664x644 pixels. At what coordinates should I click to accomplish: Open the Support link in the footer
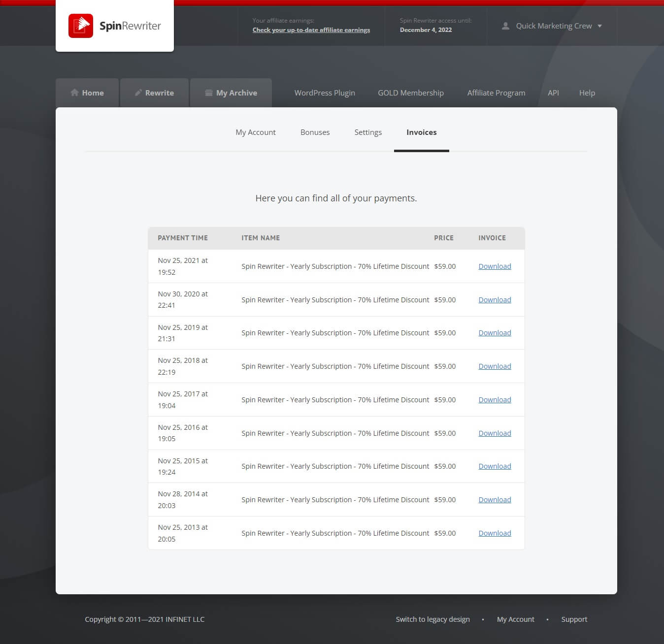[x=574, y=619]
